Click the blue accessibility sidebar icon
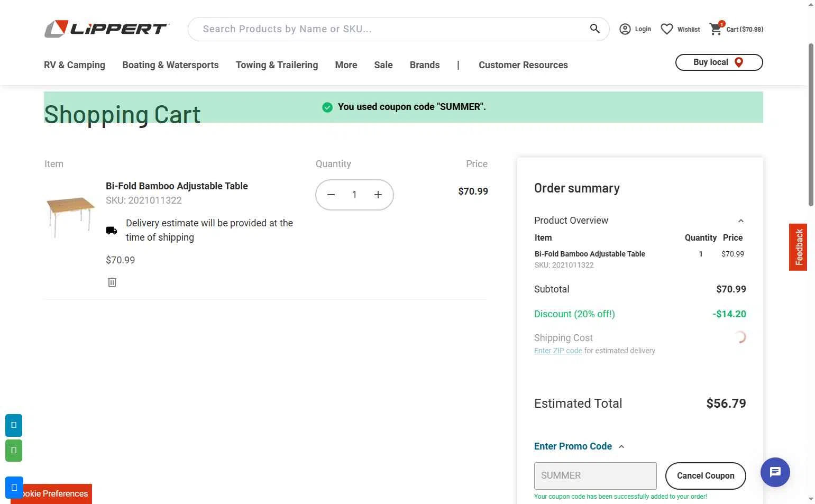815x504 pixels. [14, 425]
